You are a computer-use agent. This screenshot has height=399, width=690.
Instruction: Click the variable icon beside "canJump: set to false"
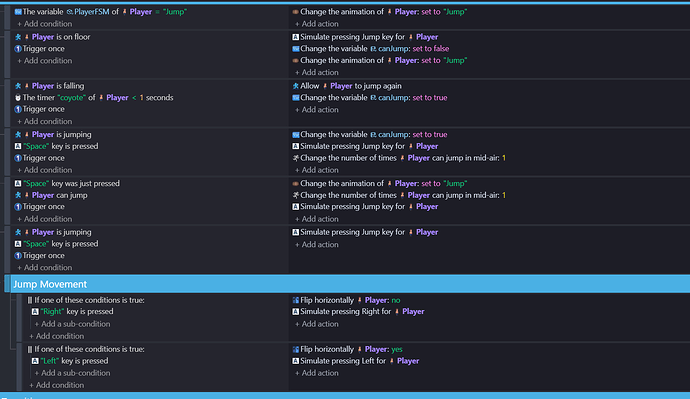coord(296,49)
